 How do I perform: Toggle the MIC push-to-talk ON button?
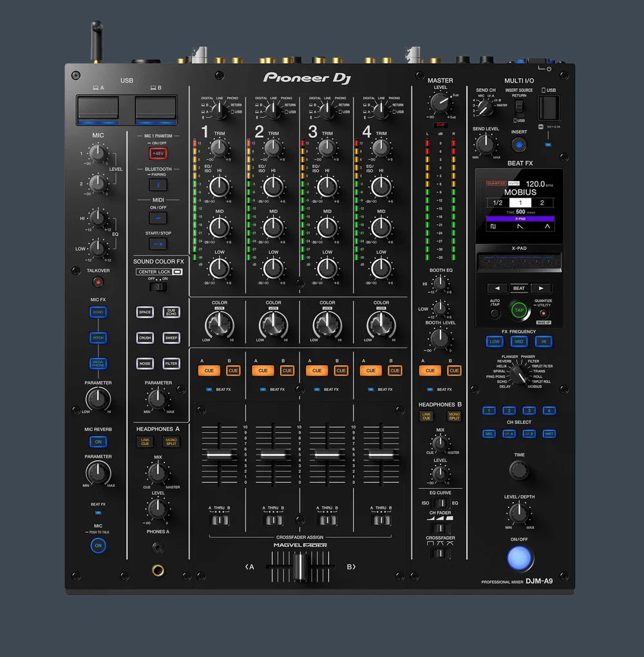coord(98,546)
